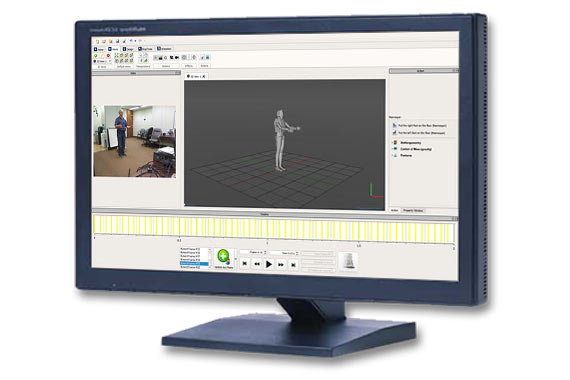
Task: Open the undo dropdown arrow in top toolbar
Action: click(x=135, y=41)
